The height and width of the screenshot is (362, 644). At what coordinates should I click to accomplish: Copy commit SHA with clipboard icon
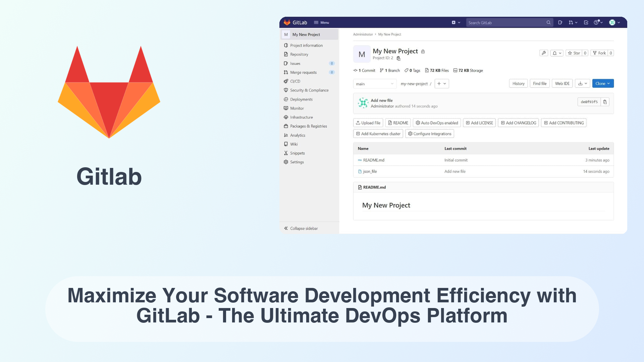[x=605, y=102]
